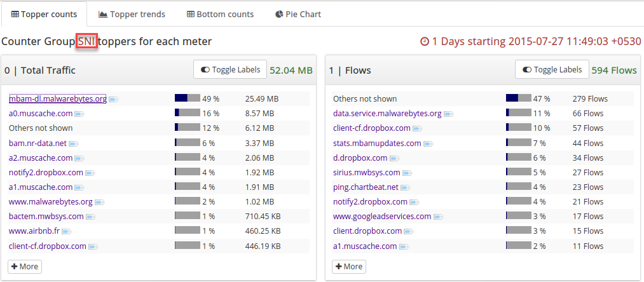Click the tag icon next to a2.muscache.com
644x282 pixels.
pyautogui.click(x=79, y=158)
